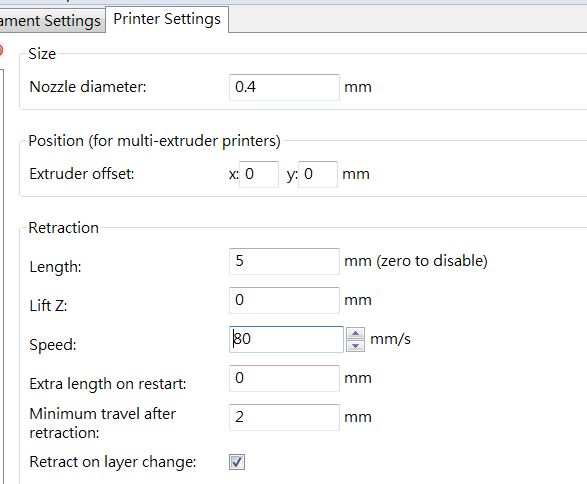Increase retraction speed with up arrow
This screenshot has height=484, width=587.
pos(355,333)
